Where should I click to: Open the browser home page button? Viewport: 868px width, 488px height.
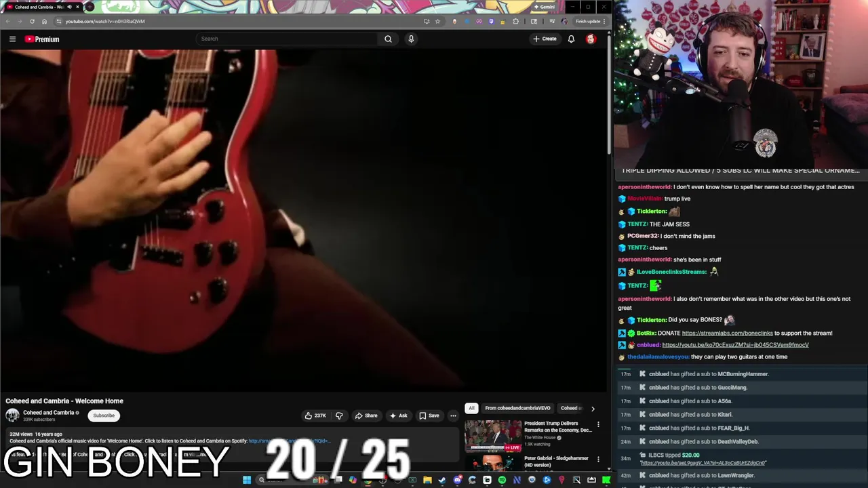[44, 21]
